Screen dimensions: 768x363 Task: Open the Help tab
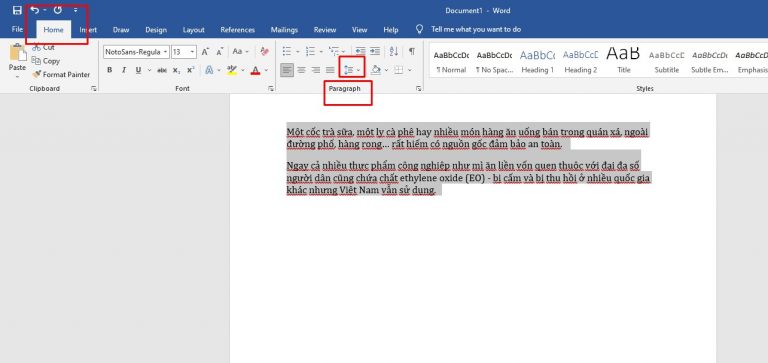click(x=390, y=30)
